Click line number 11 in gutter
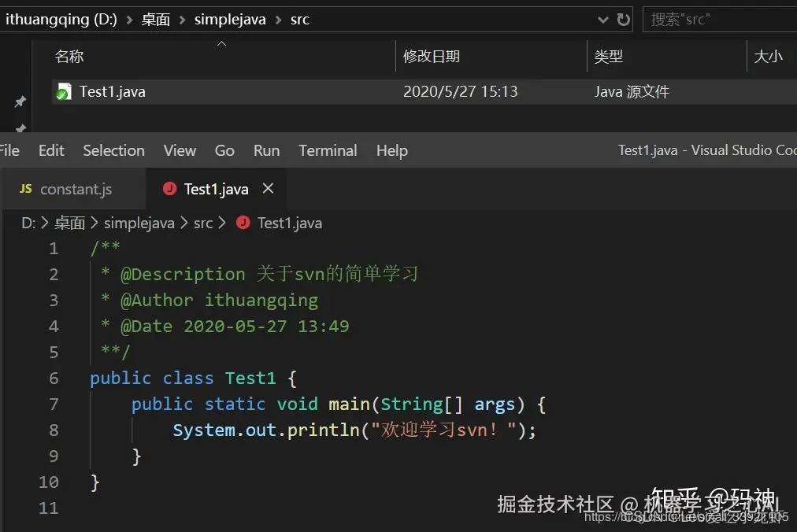The height and width of the screenshot is (532, 797). pyautogui.click(x=49, y=508)
